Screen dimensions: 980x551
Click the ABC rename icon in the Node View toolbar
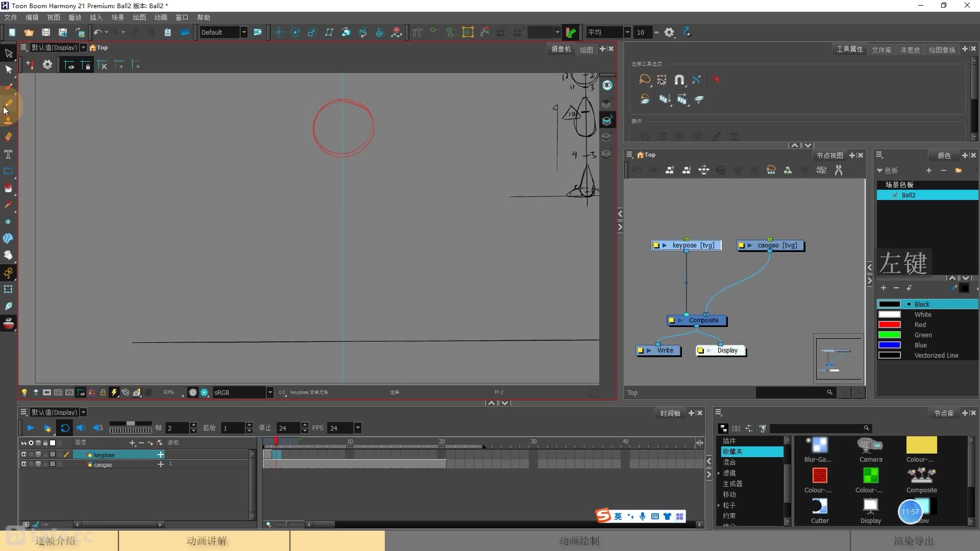(821, 170)
